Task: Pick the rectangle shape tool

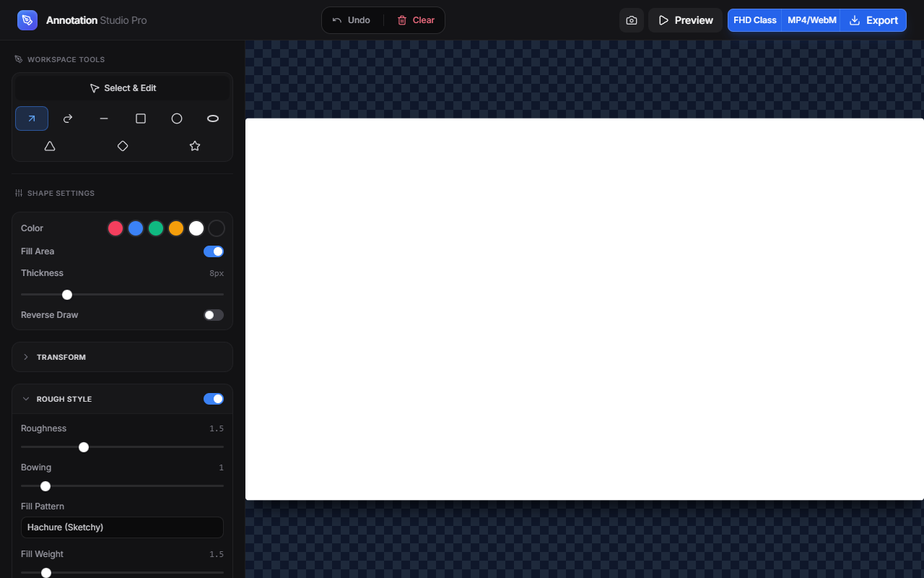Action: pos(141,118)
